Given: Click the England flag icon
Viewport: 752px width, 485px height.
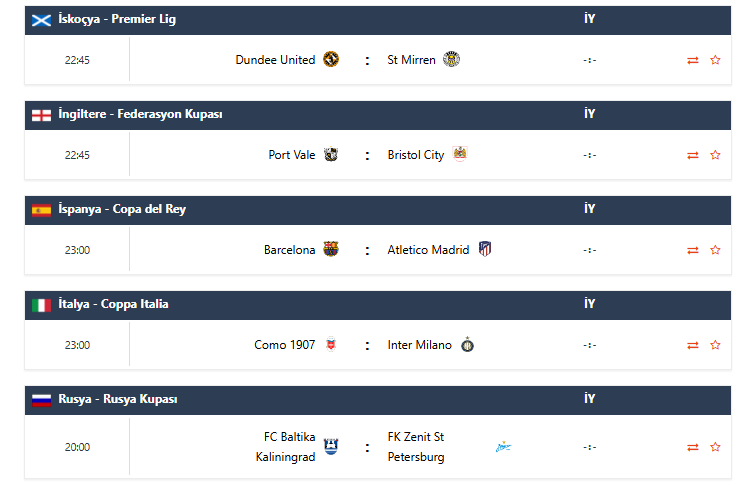Looking at the screenshot, I should (x=41, y=115).
